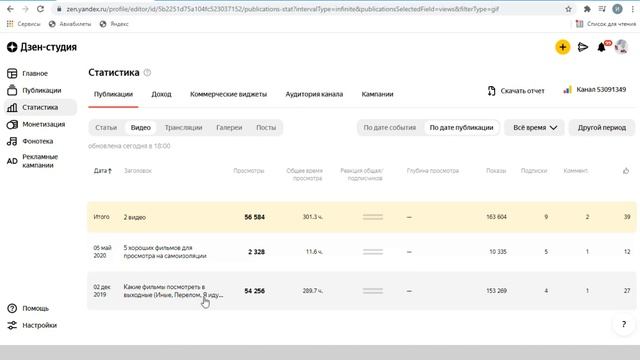Screen dimensions: 640x360
Task: Open Помощь in the sidebar
Action: point(28,308)
